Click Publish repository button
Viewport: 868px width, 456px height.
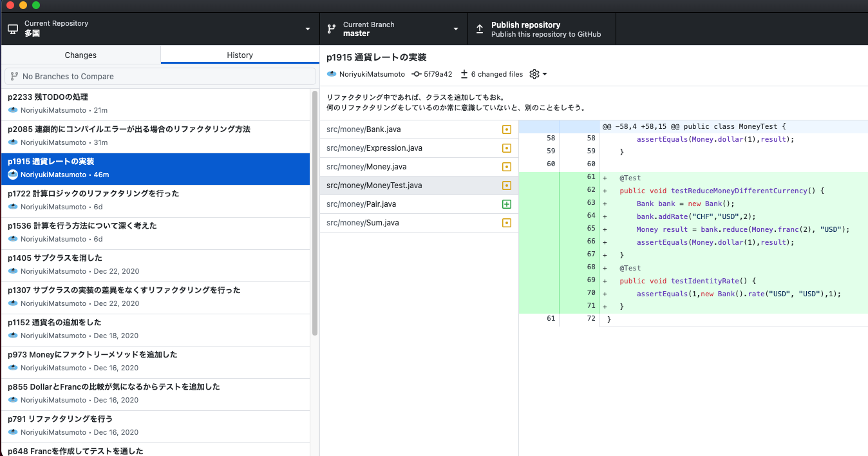542,28
